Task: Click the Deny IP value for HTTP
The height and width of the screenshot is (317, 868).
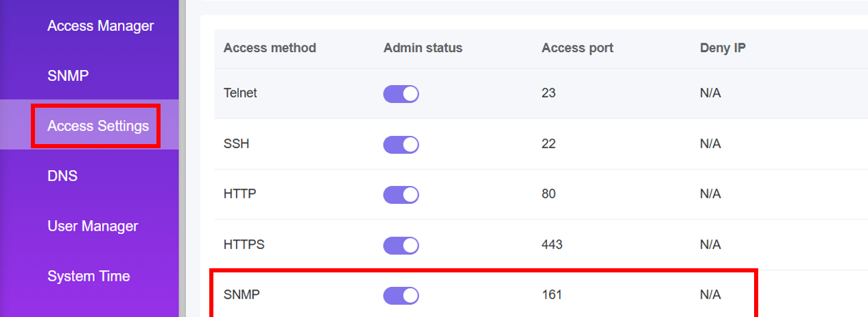Action: coord(710,194)
